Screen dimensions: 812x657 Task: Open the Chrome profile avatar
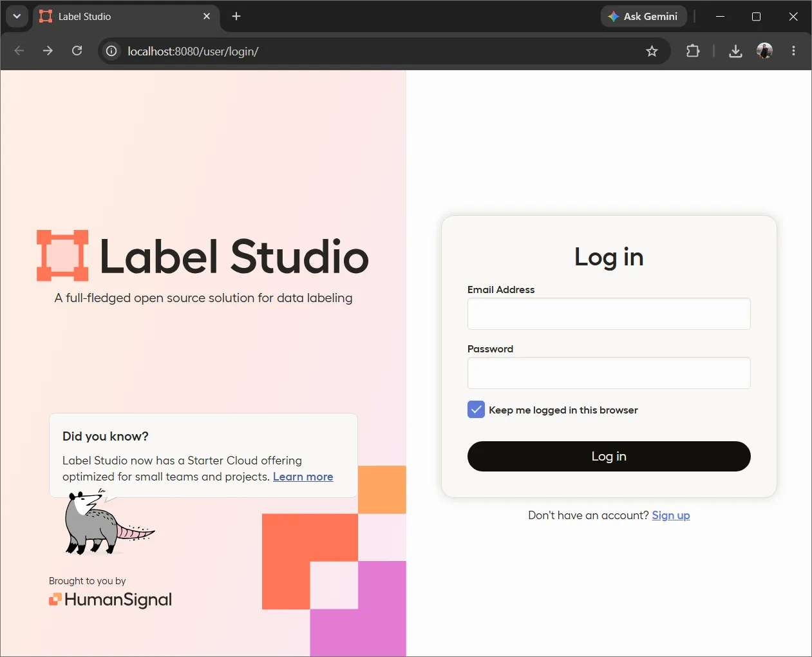[x=764, y=51]
